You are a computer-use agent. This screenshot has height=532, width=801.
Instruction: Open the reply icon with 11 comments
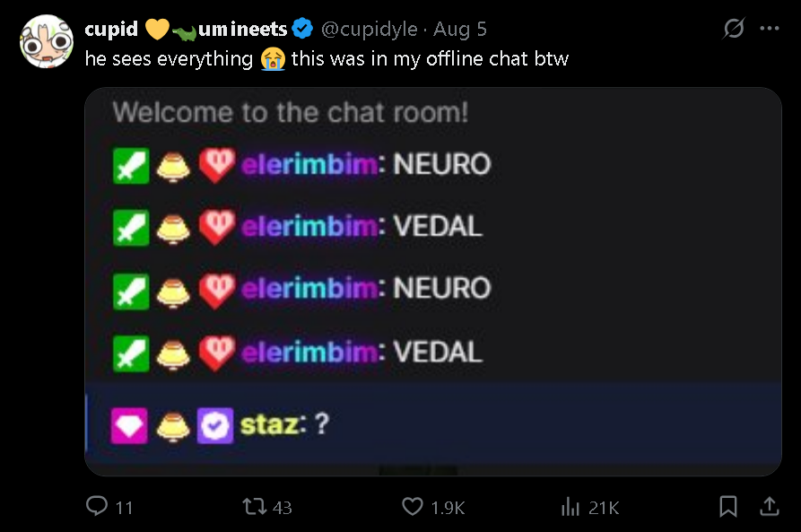coord(97,507)
